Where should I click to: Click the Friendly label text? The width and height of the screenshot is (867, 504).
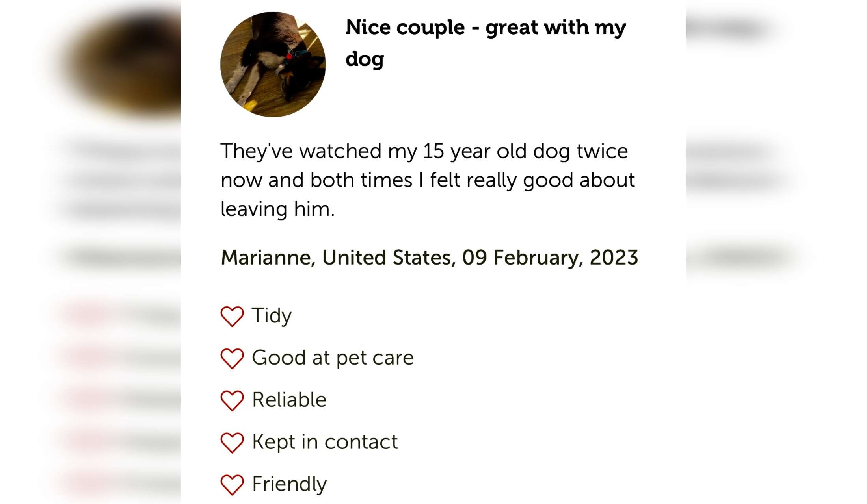point(289,484)
